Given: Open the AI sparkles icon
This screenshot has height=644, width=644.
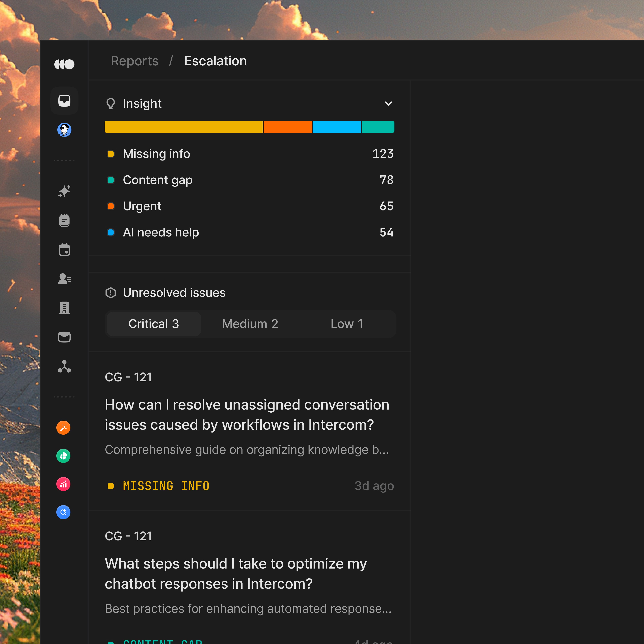Looking at the screenshot, I should [64, 191].
